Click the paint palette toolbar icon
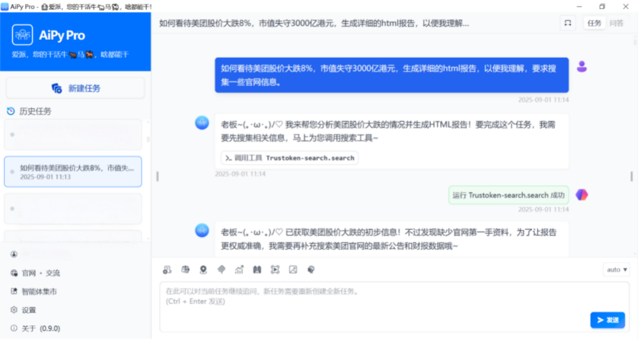Viewport: 644px width, 348px height. coord(311,270)
